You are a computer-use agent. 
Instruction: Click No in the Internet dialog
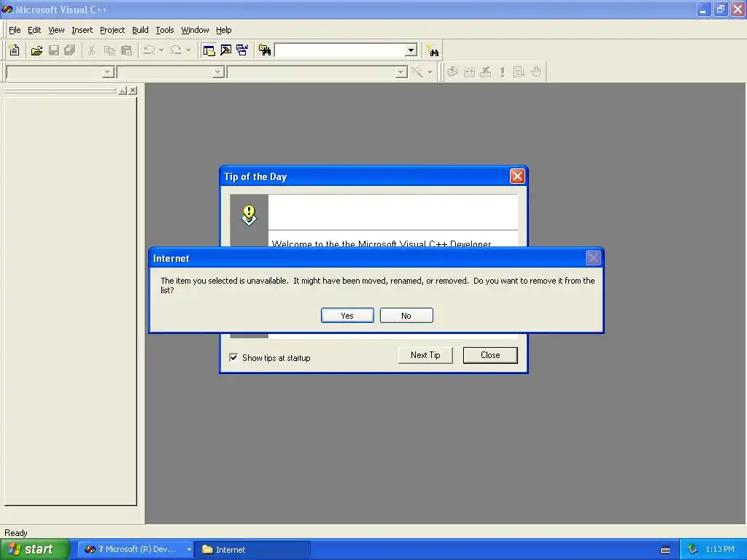click(x=406, y=315)
